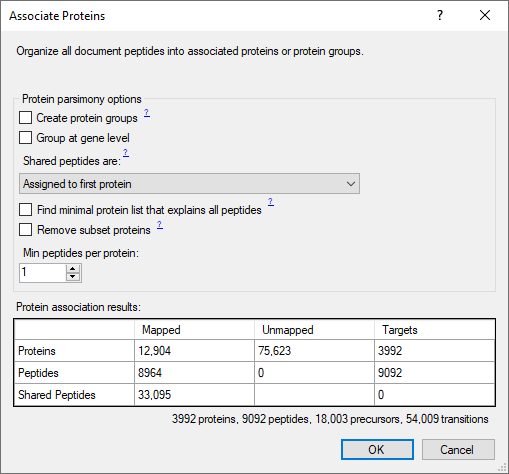Close the Associate Proteins dialog
The width and height of the screenshot is (509, 474).
(x=485, y=15)
